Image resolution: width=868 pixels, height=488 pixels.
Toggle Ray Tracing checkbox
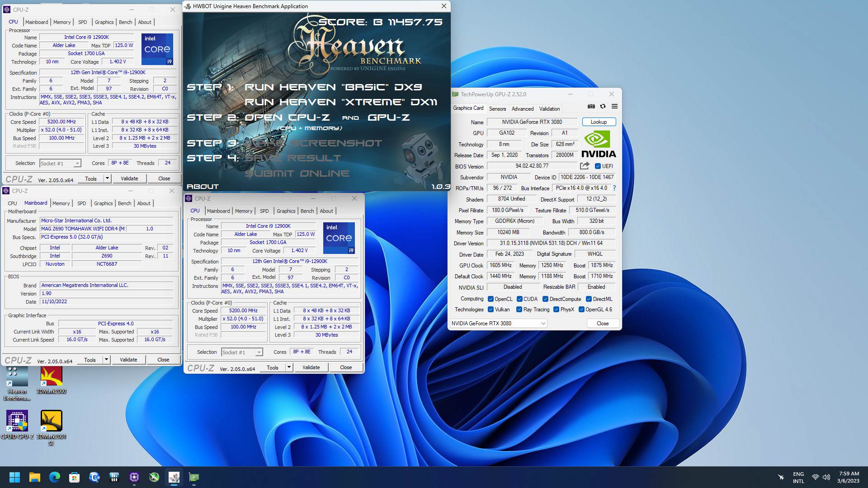coord(519,310)
